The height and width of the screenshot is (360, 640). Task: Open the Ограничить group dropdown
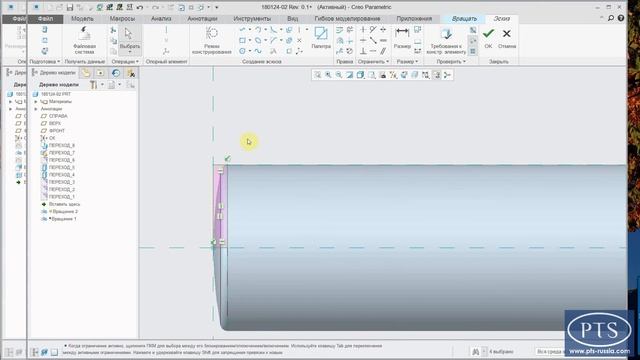373,62
